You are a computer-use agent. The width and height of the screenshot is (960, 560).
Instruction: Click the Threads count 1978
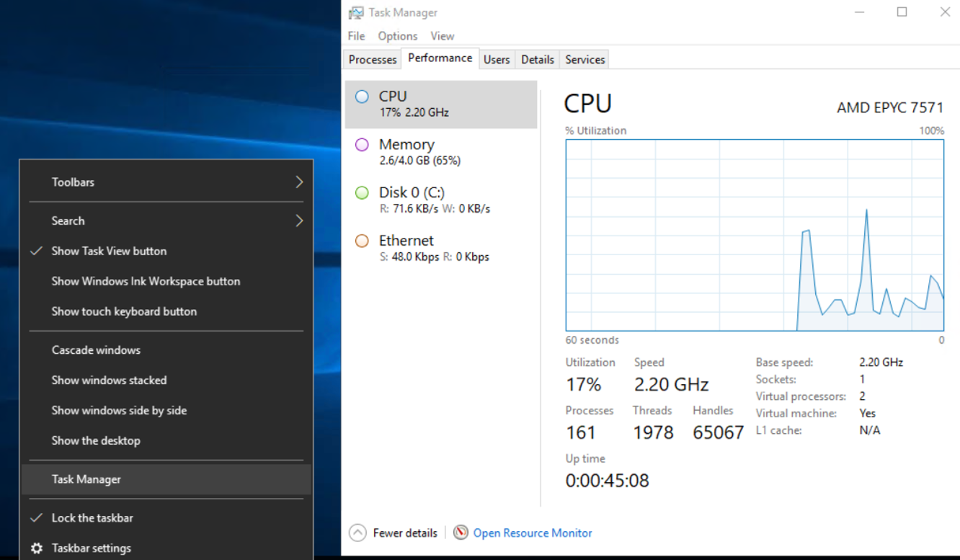(x=653, y=432)
